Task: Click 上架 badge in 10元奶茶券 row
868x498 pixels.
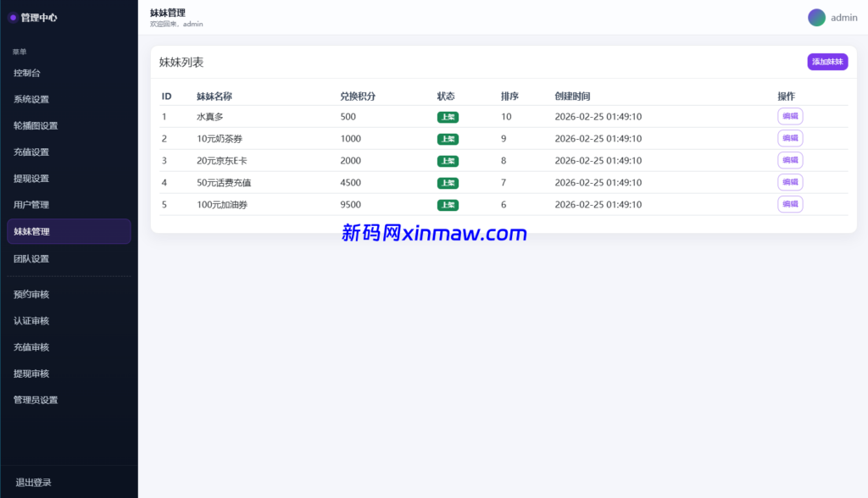Action: (448, 139)
